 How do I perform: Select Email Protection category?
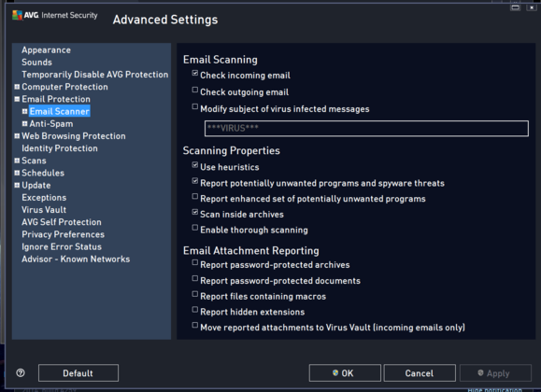pyautogui.click(x=56, y=99)
